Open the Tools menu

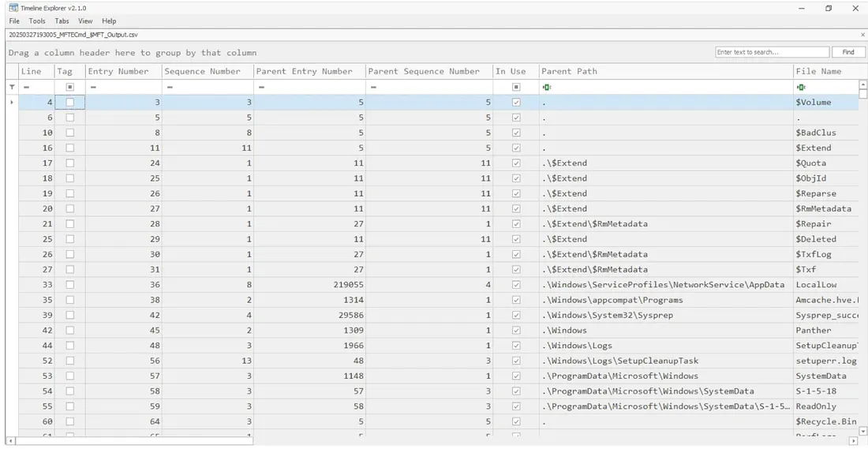(37, 21)
